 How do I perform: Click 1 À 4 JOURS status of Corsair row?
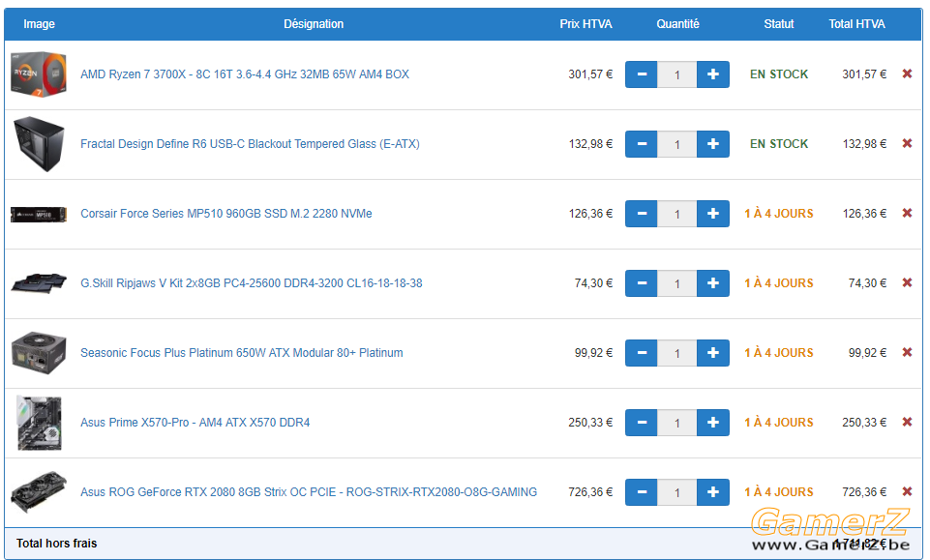pyautogui.click(x=779, y=214)
